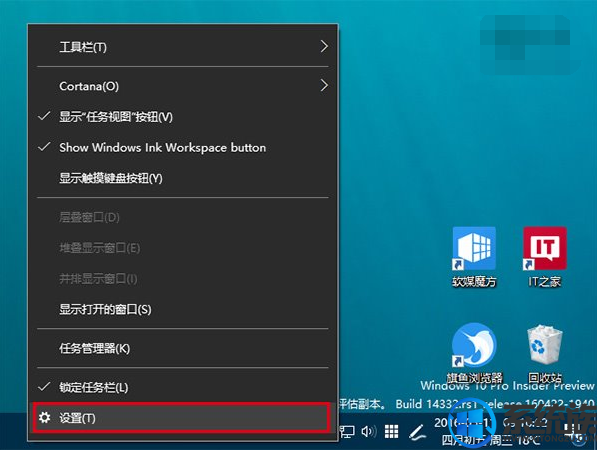Click the network icon in system tray
Image resolution: width=597 pixels, height=451 pixels.
point(347,432)
